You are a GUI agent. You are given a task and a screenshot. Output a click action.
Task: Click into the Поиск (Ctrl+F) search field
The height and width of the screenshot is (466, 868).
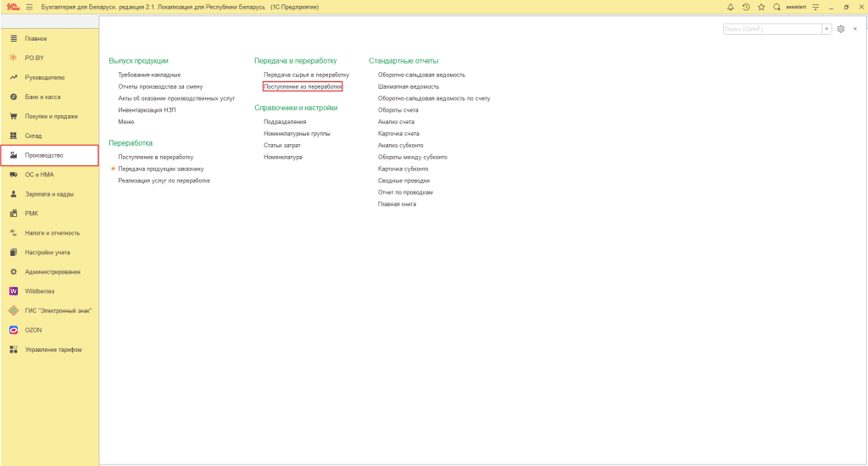pyautogui.click(x=771, y=29)
